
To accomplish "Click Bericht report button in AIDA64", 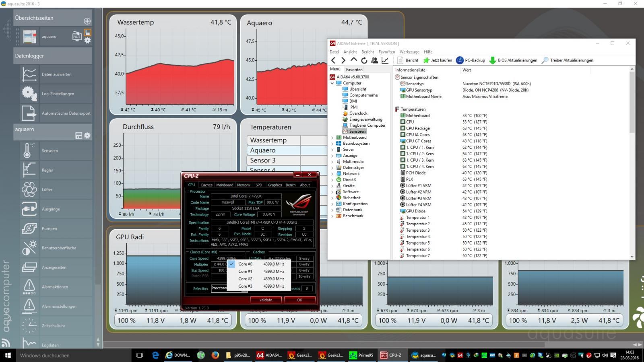I will (408, 60).
